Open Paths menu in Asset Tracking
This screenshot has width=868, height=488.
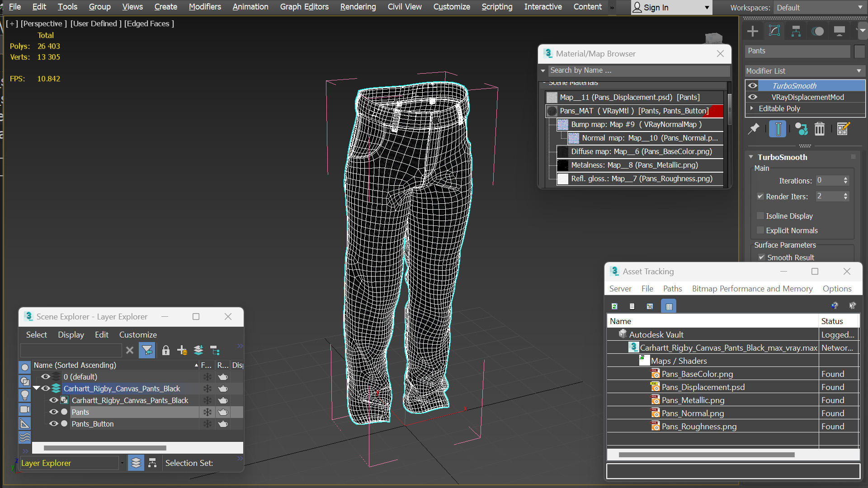click(672, 289)
